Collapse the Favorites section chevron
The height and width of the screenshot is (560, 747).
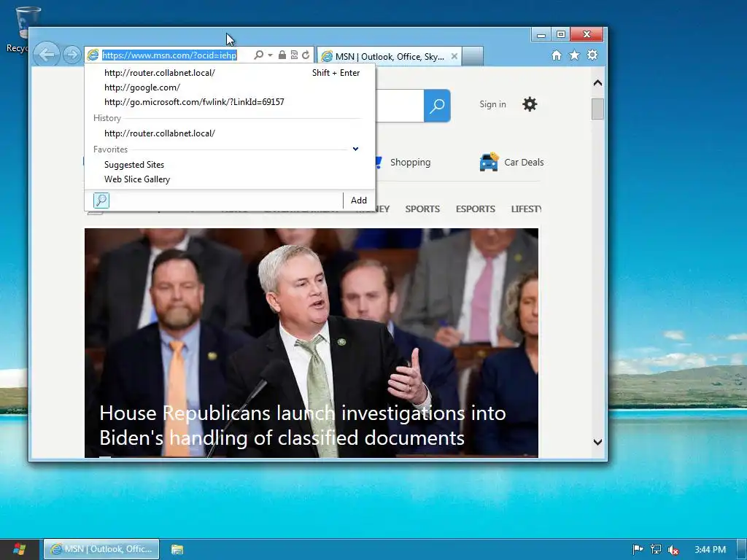pos(355,149)
